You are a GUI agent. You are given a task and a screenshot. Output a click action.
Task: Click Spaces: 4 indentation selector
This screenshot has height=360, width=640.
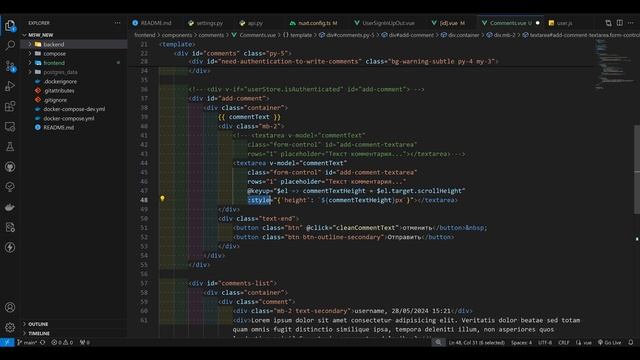click(x=521, y=342)
